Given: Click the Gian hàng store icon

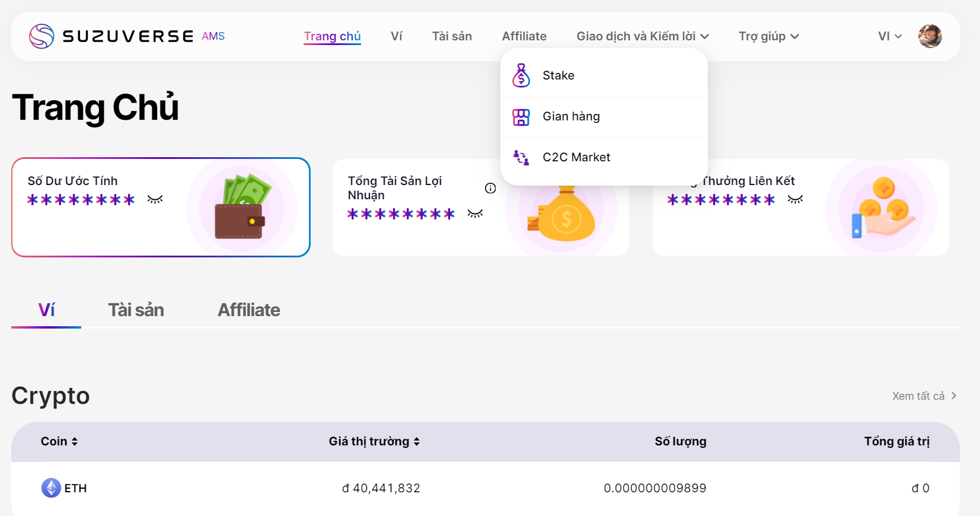Looking at the screenshot, I should [x=521, y=117].
